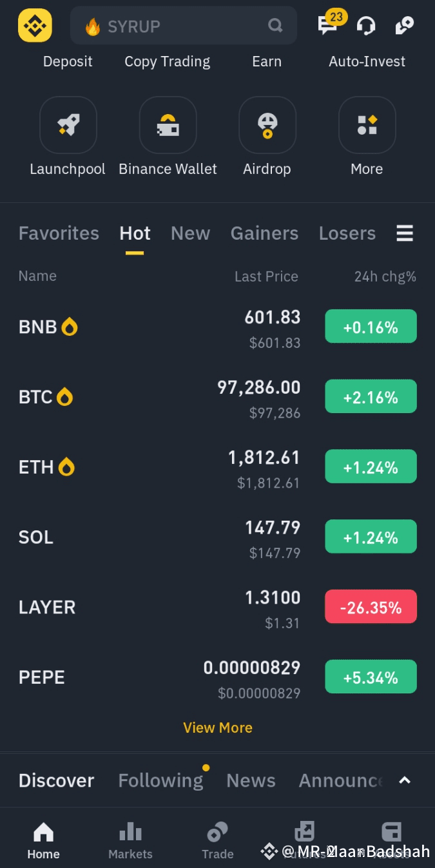Viewport: 435px width, 868px height.
Task: Open the Following feed tab
Action: coord(160,780)
